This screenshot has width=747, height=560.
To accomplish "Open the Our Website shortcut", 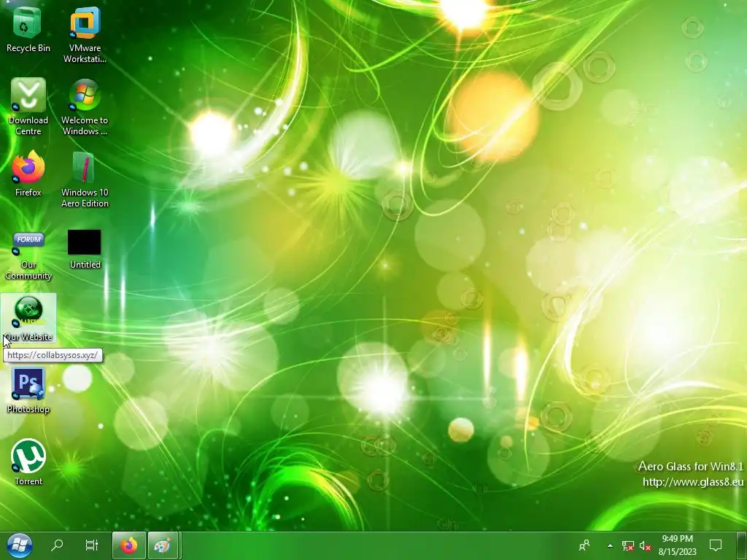I will (28, 318).
